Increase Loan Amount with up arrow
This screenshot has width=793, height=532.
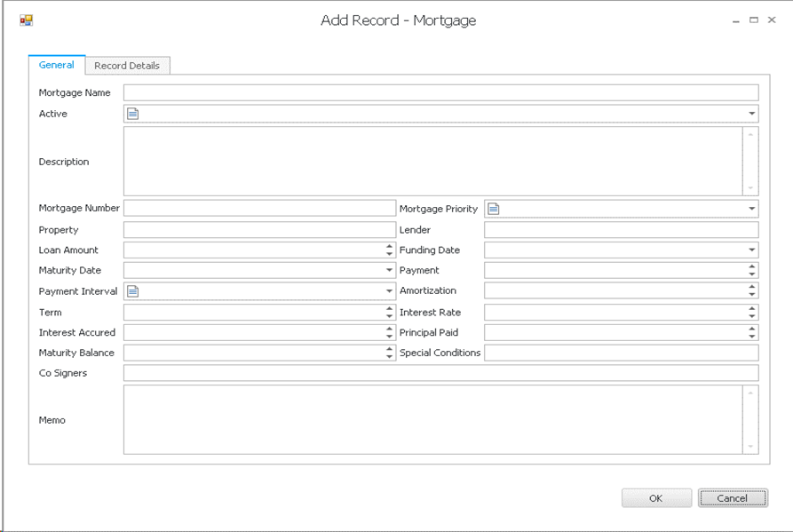tap(389, 246)
